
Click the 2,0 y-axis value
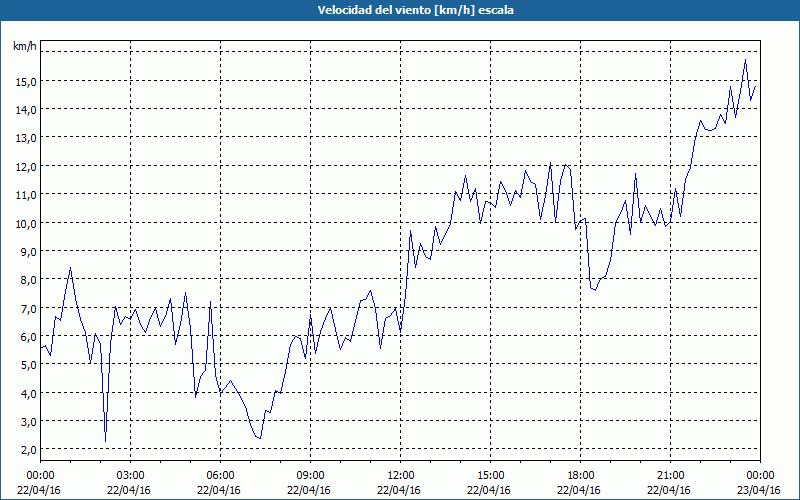click(29, 449)
